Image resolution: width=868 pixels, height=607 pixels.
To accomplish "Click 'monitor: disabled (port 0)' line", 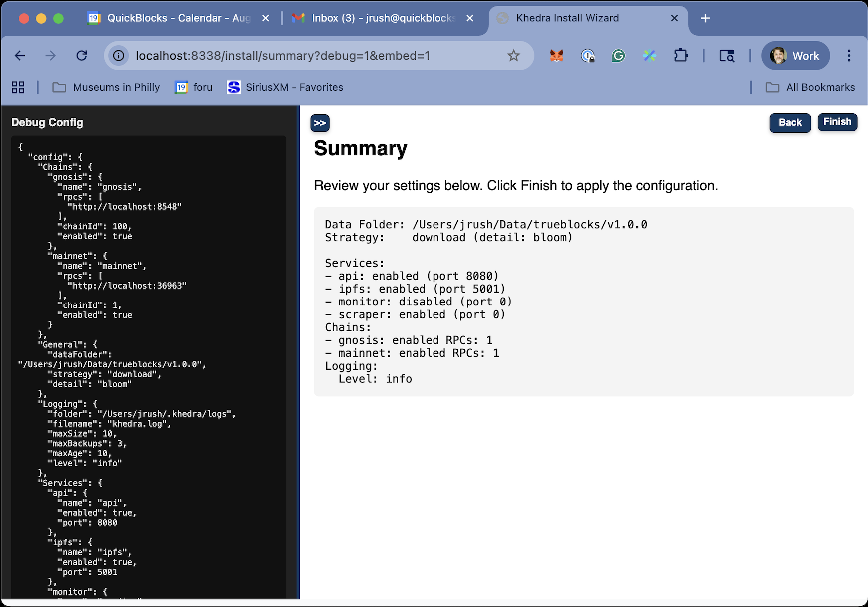I will coord(419,302).
